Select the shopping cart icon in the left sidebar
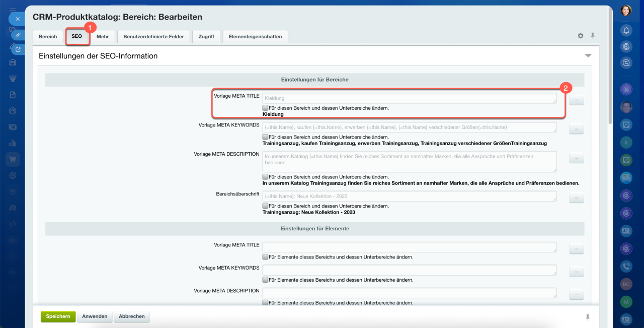This screenshot has height=328, width=644. click(x=13, y=159)
